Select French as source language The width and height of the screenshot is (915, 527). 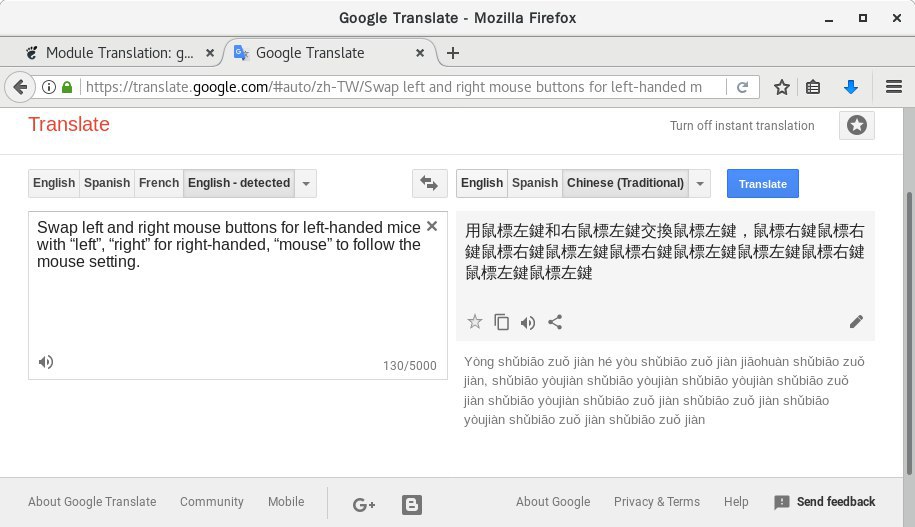159,183
